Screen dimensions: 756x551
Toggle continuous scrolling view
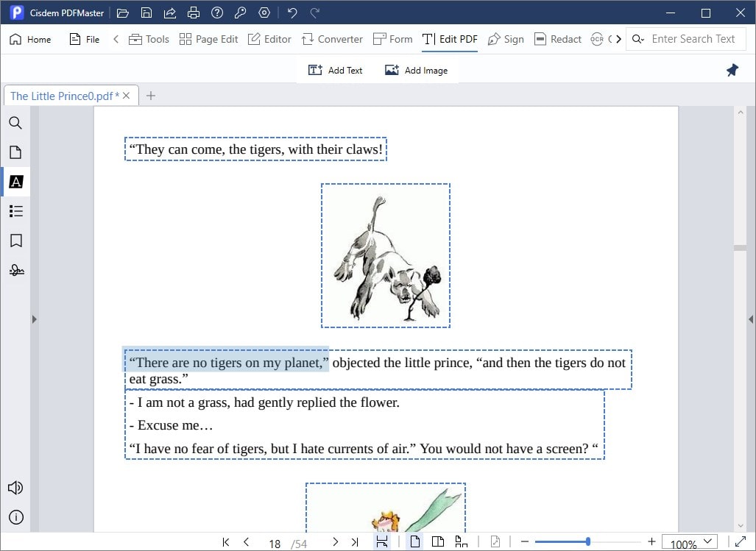pyautogui.click(x=462, y=542)
